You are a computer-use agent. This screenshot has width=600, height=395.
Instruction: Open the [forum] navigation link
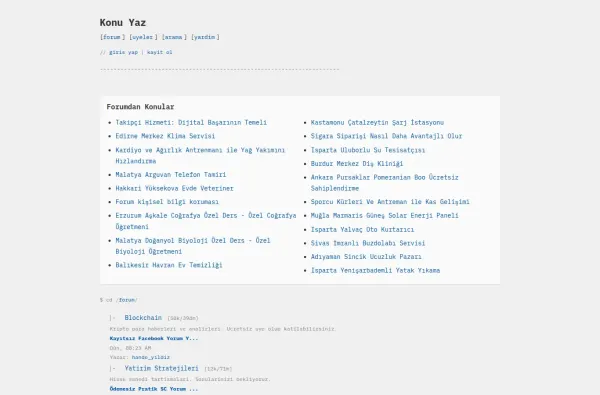tap(112, 37)
